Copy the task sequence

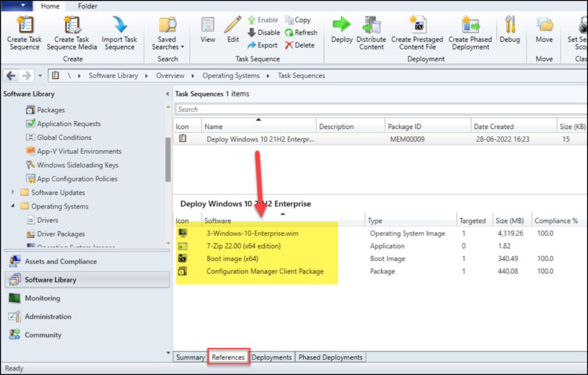pyautogui.click(x=298, y=20)
